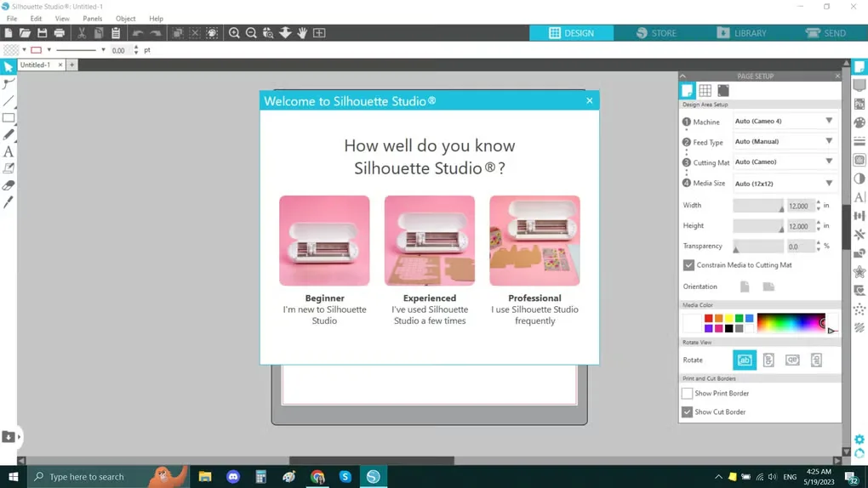
Task: Expand the Feed Type dropdown
Action: click(829, 141)
